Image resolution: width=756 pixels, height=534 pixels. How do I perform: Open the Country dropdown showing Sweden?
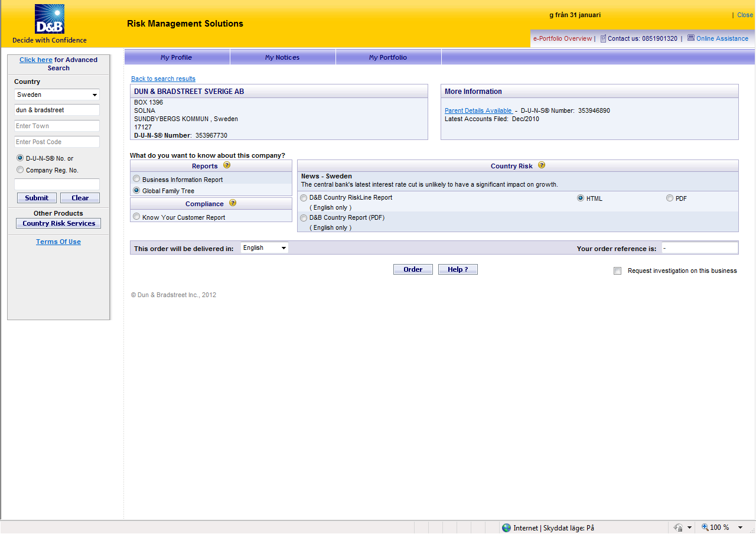click(57, 95)
